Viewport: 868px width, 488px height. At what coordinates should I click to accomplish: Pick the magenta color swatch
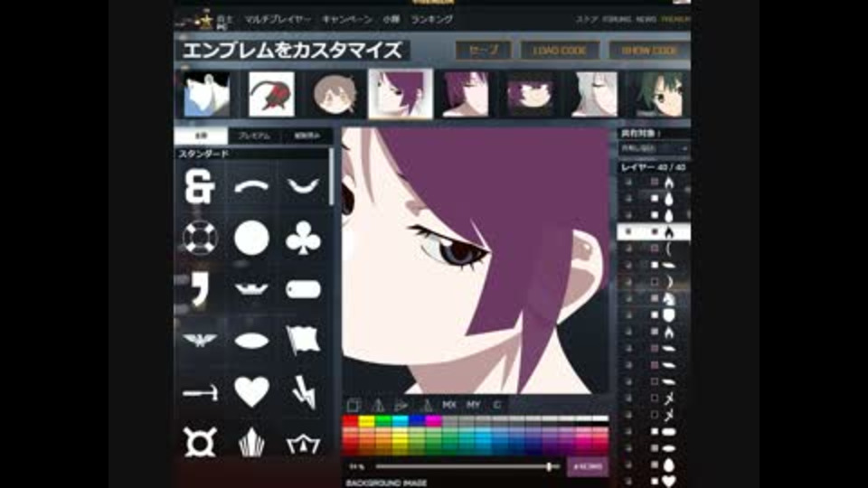(433, 421)
